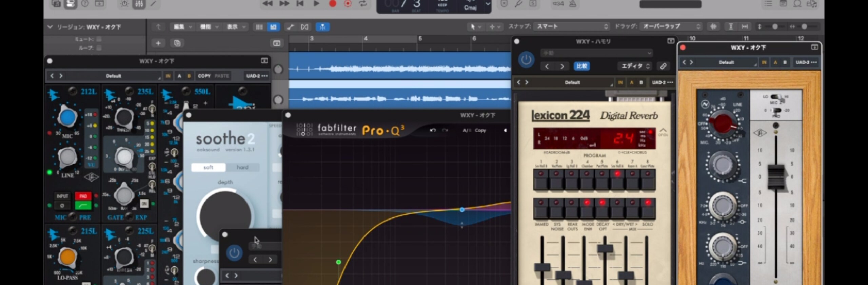Open UAD-2 menu in Neve preamp window

pos(806,62)
